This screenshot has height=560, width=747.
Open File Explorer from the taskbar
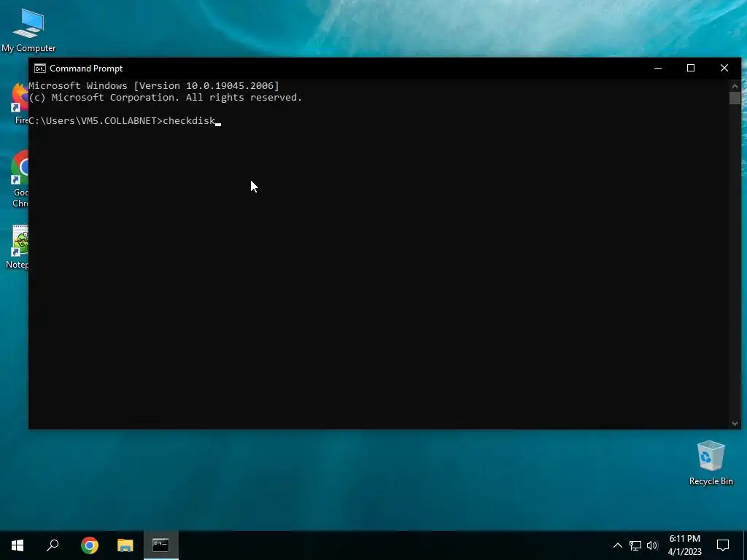click(125, 545)
